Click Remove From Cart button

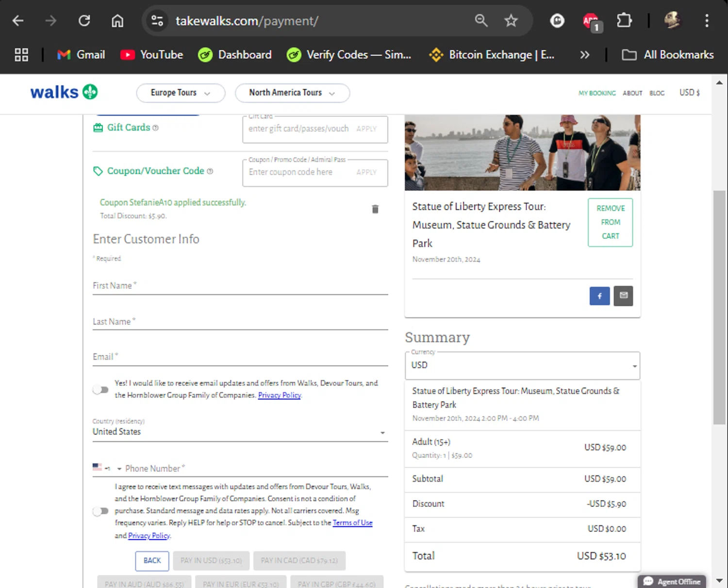(611, 222)
